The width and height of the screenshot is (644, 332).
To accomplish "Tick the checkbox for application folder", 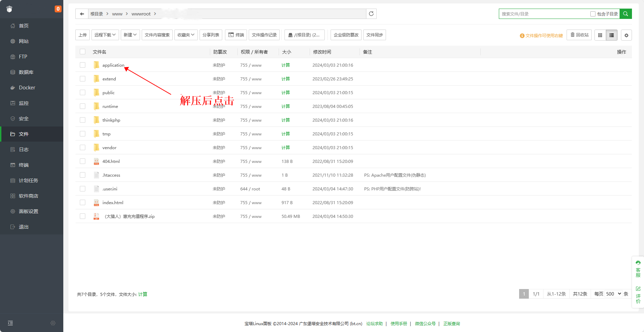I will pyautogui.click(x=83, y=65).
